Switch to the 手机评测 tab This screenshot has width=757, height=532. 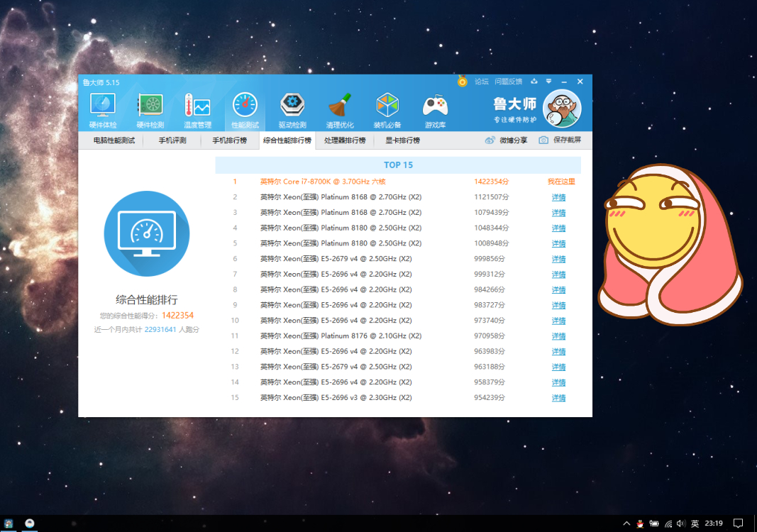(x=172, y=140)
